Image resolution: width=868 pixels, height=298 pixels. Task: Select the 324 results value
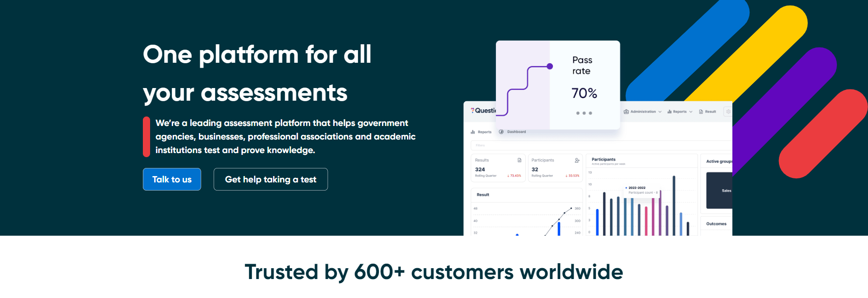(x=480, y=169)
